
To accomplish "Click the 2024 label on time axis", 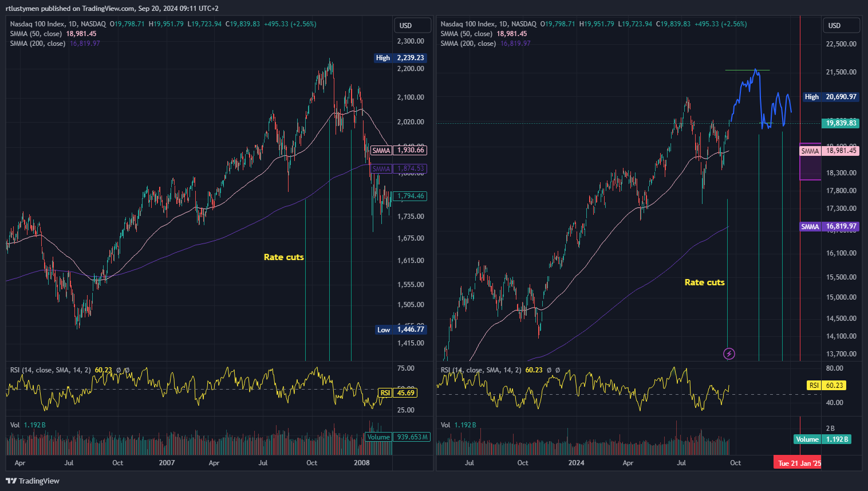I will (577, 463).
